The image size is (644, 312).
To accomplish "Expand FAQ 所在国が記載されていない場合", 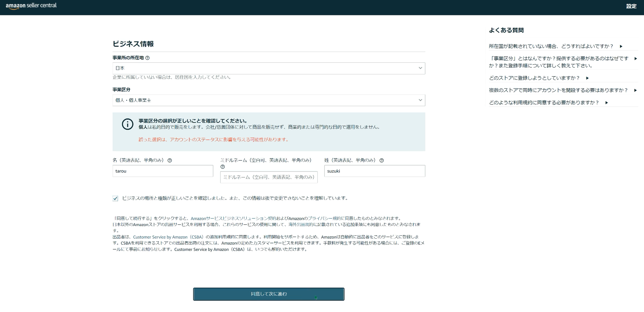I will (x=555, y=46).
